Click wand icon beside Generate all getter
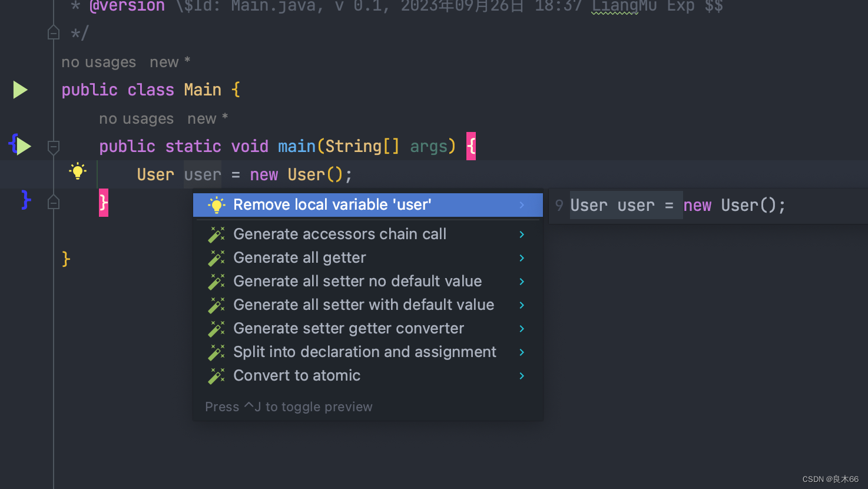The image size is (868, 489). [217, 258]
